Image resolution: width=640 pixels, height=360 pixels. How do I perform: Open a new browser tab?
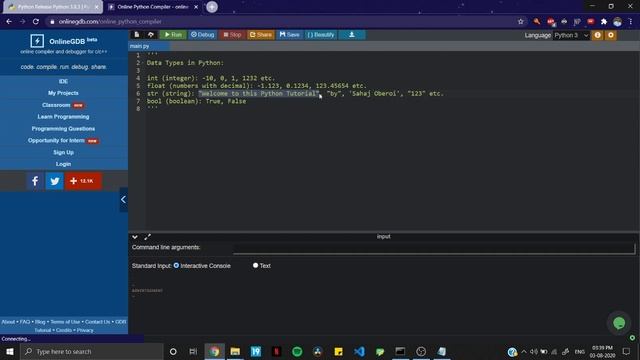tap(212, 7)
